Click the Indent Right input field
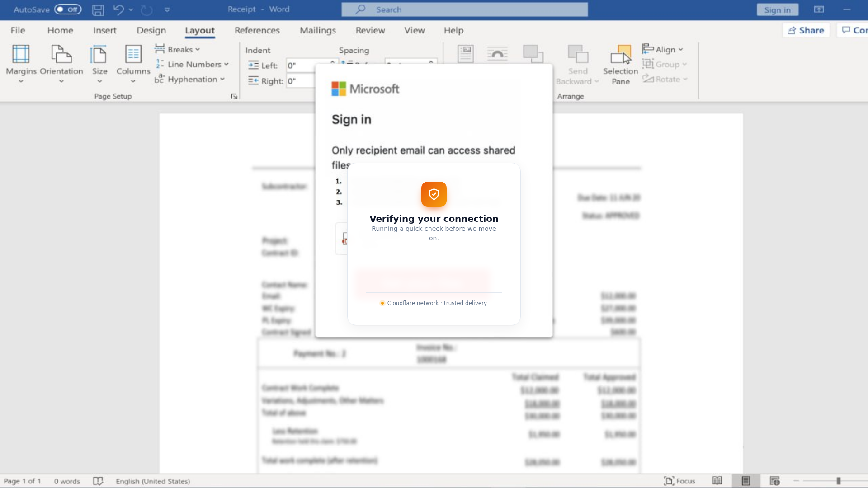868x488 pixels. (301, 81)
